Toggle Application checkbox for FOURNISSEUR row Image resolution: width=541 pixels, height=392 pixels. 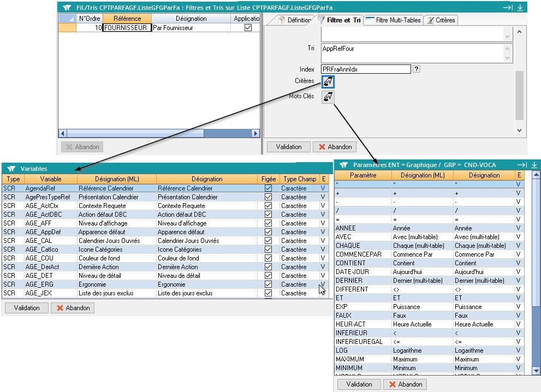(248, 27)
